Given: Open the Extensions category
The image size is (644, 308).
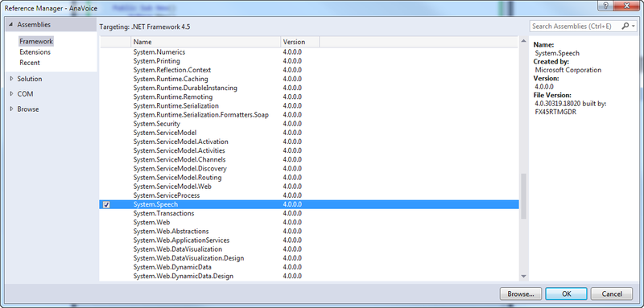Looking at the screenshot, I should [35, 52].
